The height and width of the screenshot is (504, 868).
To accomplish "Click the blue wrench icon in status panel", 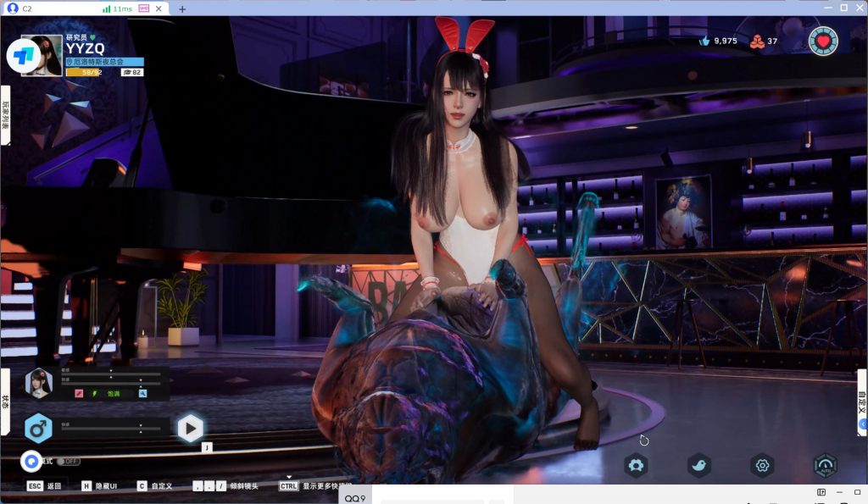I will pyautogui.click(x=143, y=393).
